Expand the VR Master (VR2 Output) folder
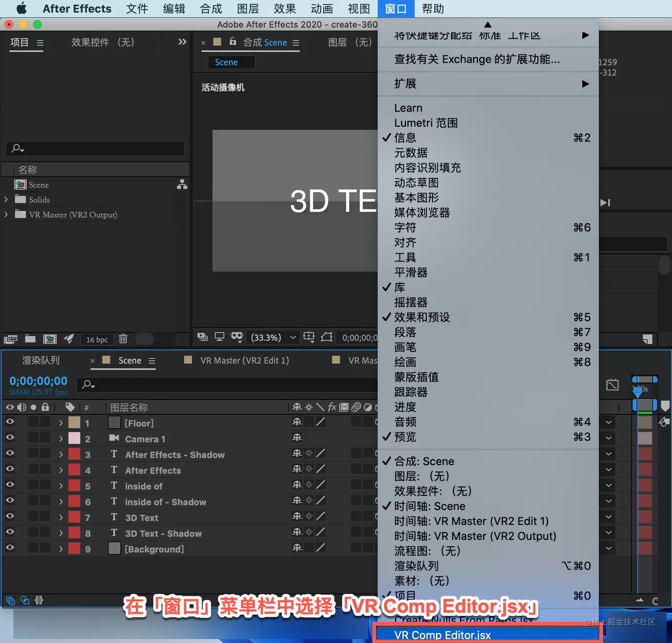Screen dimensions: 672x643 tap(6, 214)
